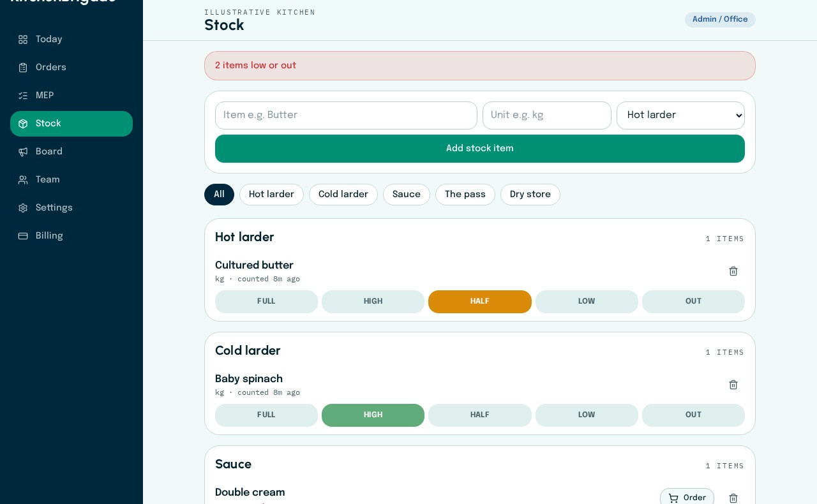Screen dimensions: 817x504
Task: Set Cultured butter level to Low
Action: tap(587, 302)
